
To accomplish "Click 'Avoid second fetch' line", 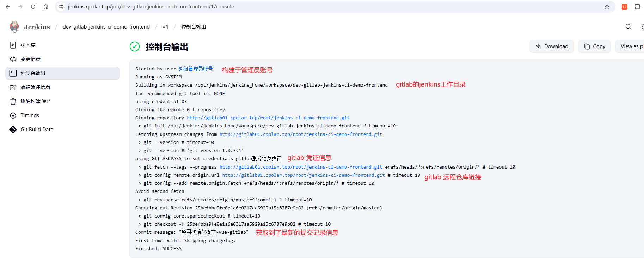I will coord(160,191).
